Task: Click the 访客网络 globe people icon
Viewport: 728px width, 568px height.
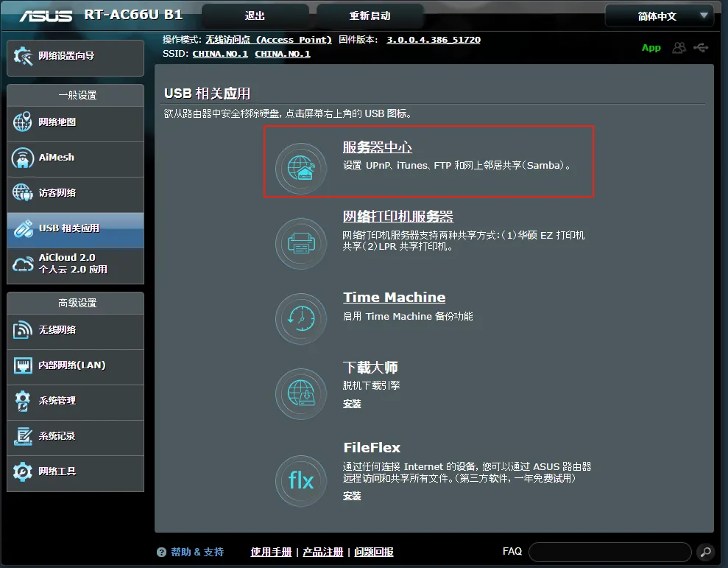Action: pos(22,192)
